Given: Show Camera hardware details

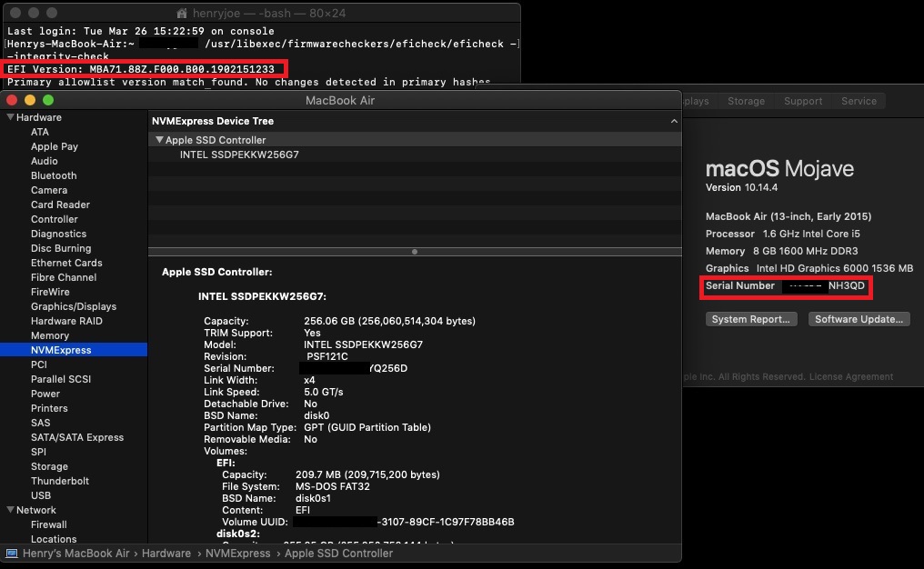Looking at the screenshot, I should click(x=49, y=190).
